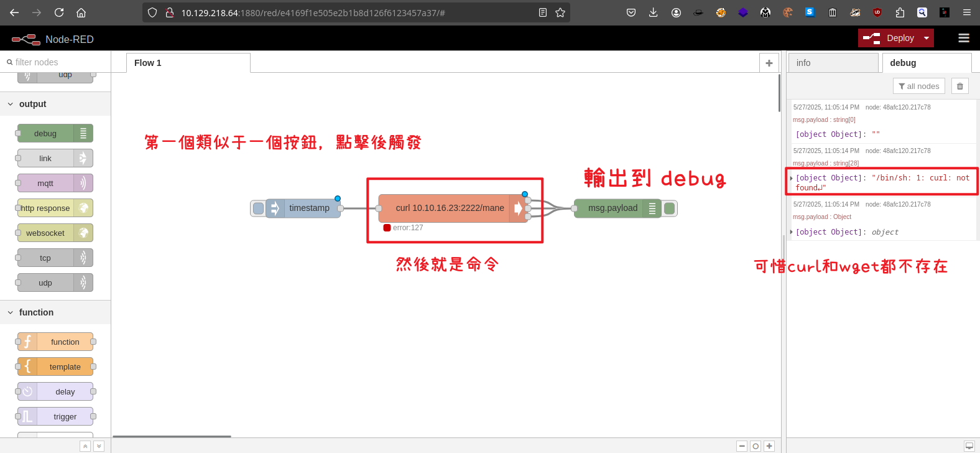This screenshot has height=453, width=980.
Task: Reset the canvas zoom level
Action: [x=756, y=446]
